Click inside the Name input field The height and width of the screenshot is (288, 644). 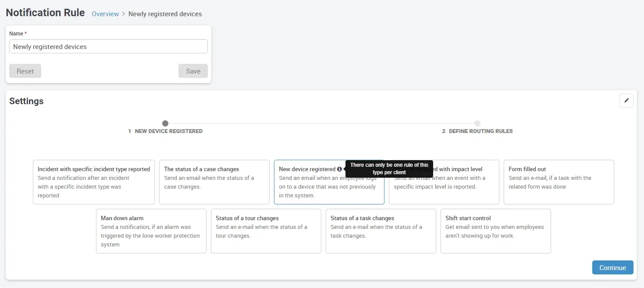point(108,46)
